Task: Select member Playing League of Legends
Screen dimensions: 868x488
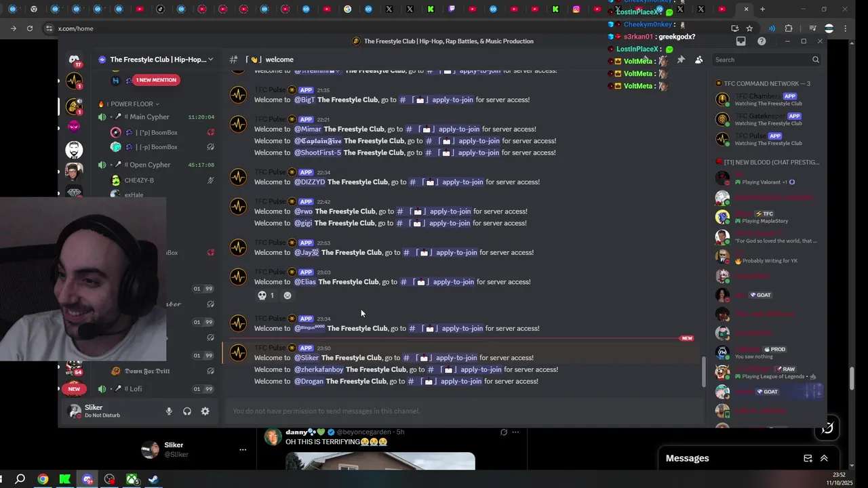Action: [766, 373]
